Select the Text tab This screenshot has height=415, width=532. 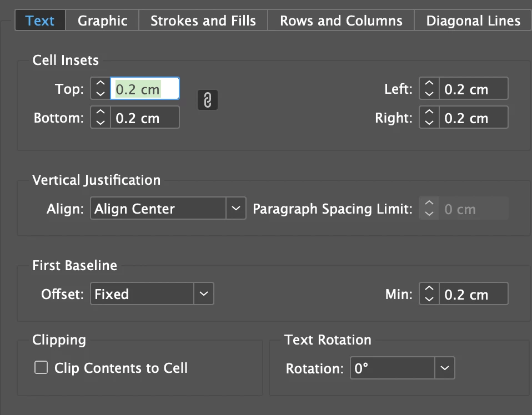tap(40, 21)
